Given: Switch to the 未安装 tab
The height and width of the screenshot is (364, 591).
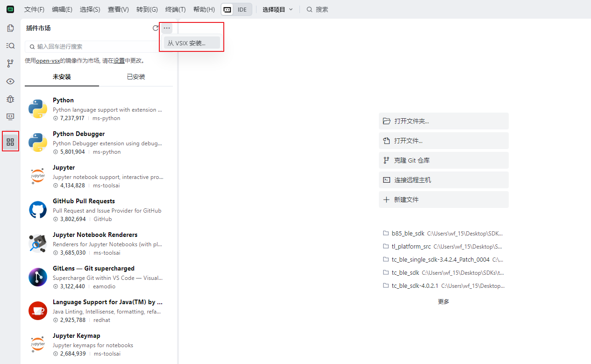Looking at the screenshot, I should click(x=62, y=77).
